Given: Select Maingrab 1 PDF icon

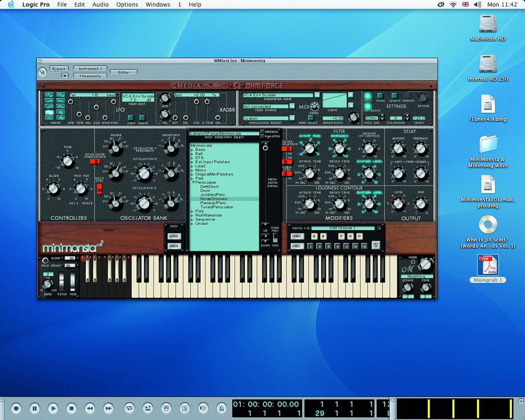Looking at the screenshot, I should (487, 265).
